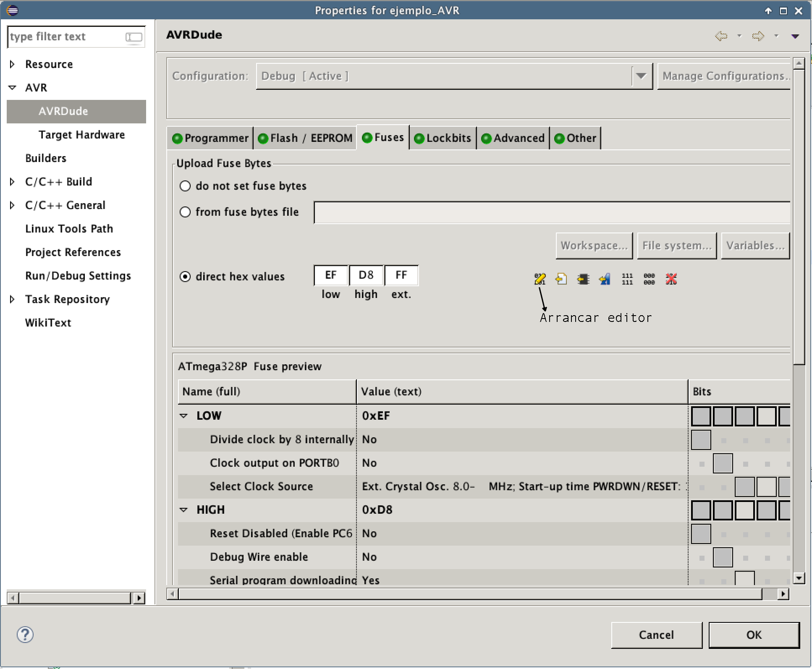Image resolution: width=812 pixels, height=669 pixels.
Task: Click the OK button
Action: [x=754, y=635]
